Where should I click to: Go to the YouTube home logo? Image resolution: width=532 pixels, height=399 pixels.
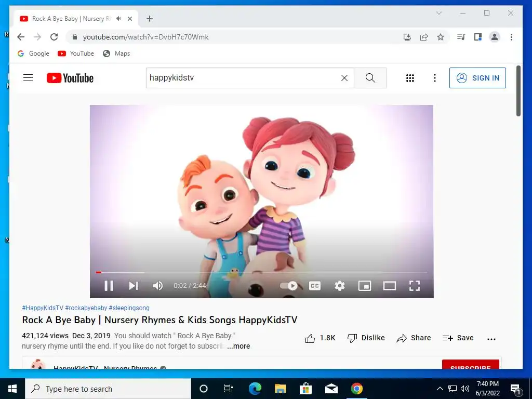tap(70, 78)
